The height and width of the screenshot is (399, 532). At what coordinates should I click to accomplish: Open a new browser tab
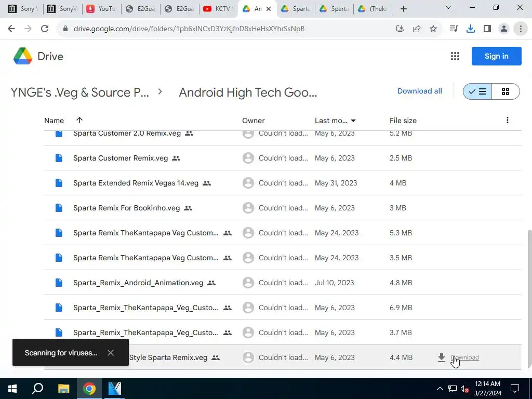(x=403, y=9)
